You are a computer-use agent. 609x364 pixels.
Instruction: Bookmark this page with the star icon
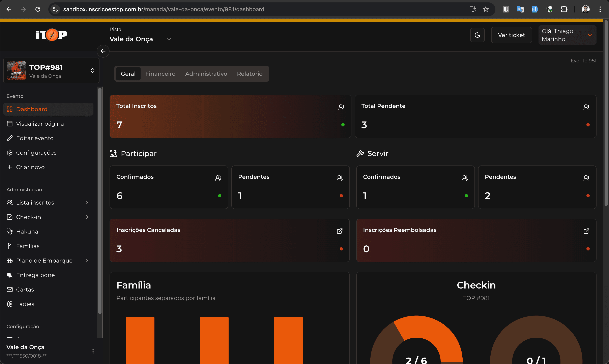(486, 9)
